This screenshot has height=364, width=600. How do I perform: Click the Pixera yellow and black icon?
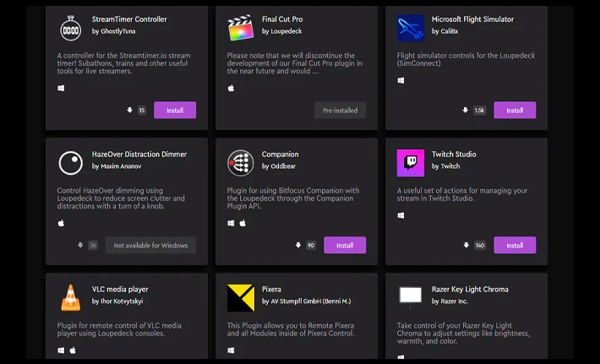pyautogui.click(x=241, y=298)
